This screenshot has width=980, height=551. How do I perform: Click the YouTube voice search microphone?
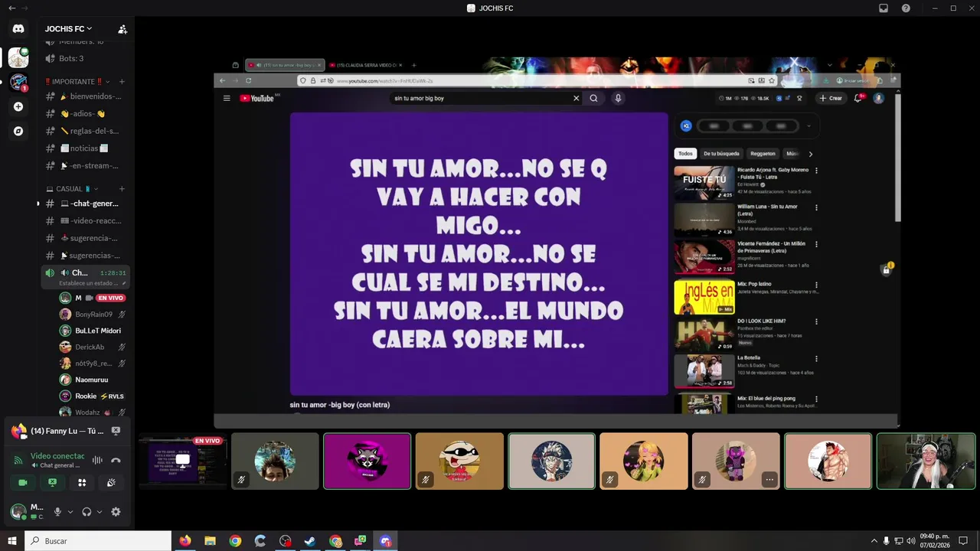coord(618,98)
